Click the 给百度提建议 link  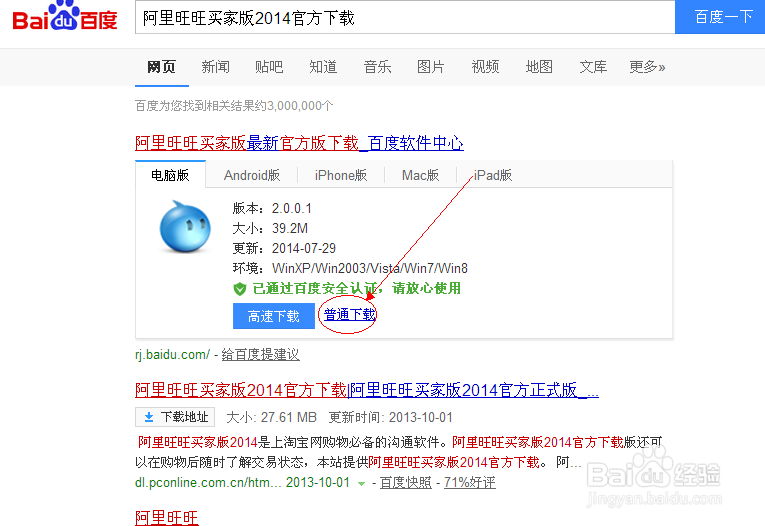tap(261, 355)
